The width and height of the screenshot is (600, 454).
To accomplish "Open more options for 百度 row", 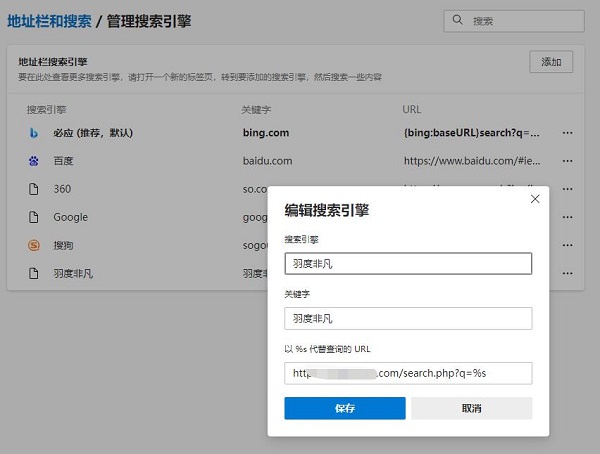I will (x=567, y=161).
